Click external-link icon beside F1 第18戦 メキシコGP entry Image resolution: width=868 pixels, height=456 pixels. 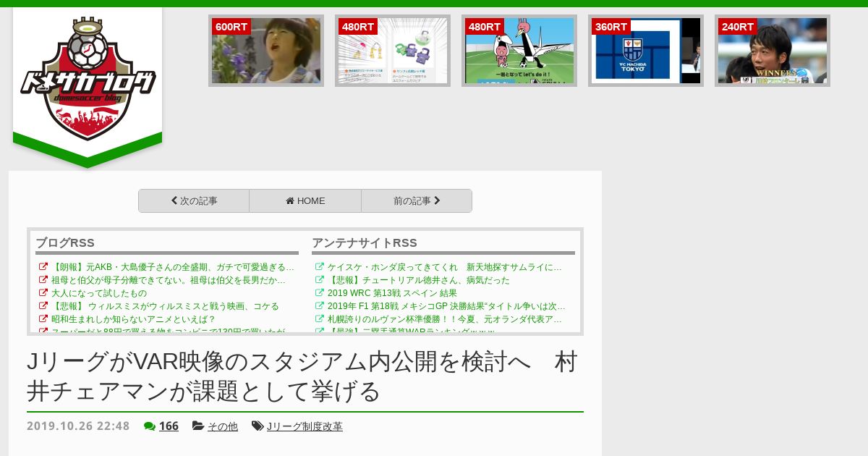click(x=320, y=306)
